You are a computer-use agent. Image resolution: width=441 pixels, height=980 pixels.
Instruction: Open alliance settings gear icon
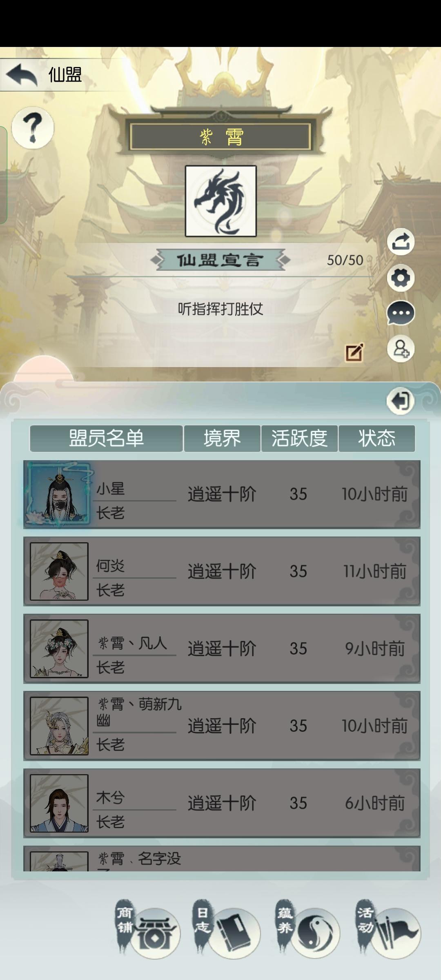[x=401, y=278]
